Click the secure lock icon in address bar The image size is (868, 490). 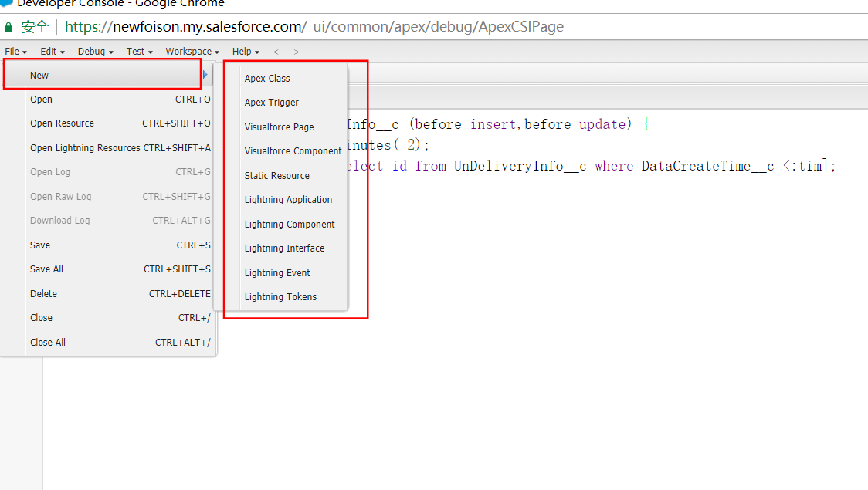pos(8,27)
